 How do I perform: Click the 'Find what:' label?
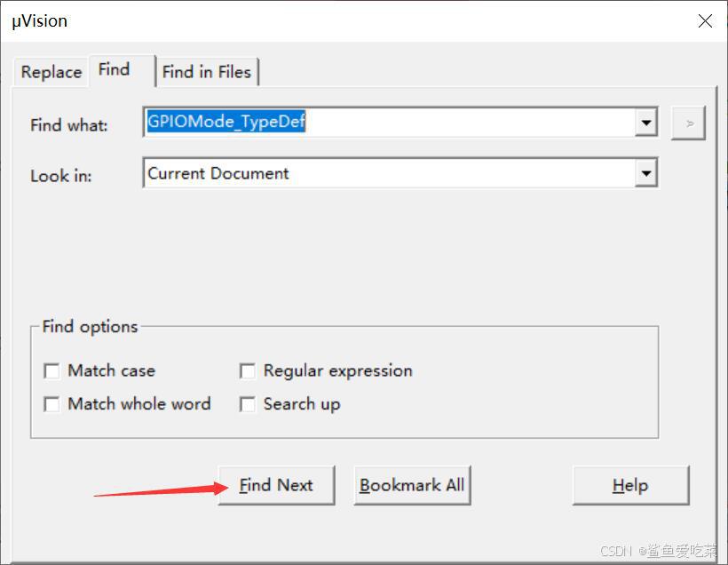click(69, 125)
